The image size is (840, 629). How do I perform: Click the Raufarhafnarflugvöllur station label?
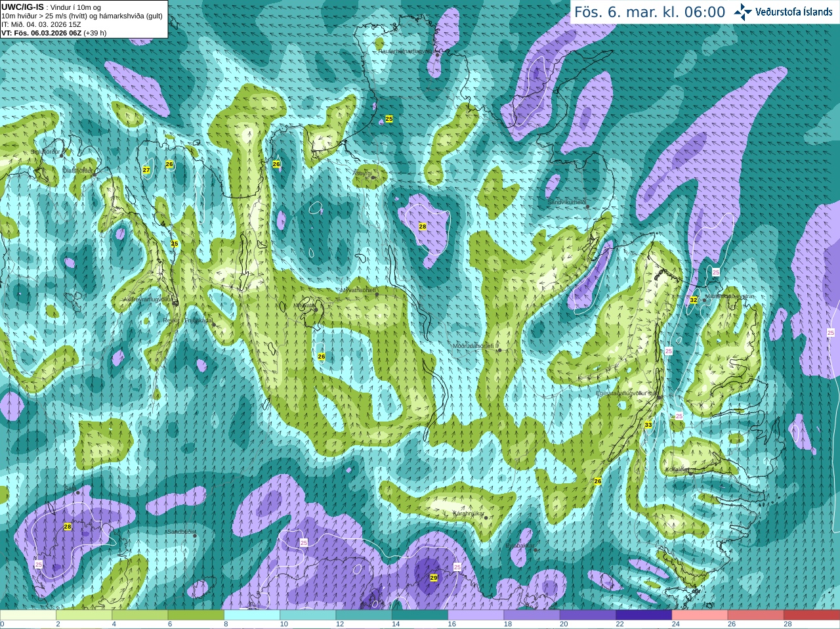click(x=406, y=51)
